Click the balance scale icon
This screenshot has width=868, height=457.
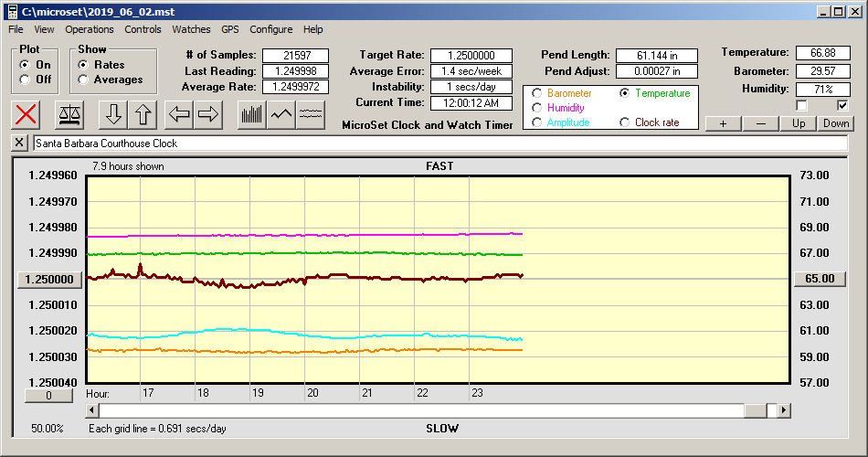point(69,114)
